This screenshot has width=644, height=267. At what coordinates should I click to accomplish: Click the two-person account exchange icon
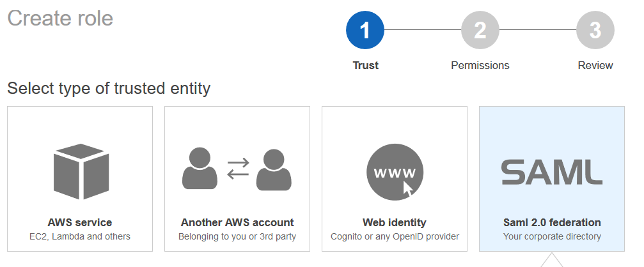pyautogui.click(x=237, y=169)
